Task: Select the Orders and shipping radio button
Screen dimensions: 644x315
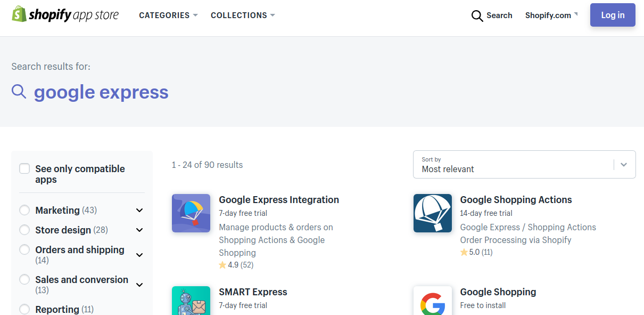Action: (24, 249)
